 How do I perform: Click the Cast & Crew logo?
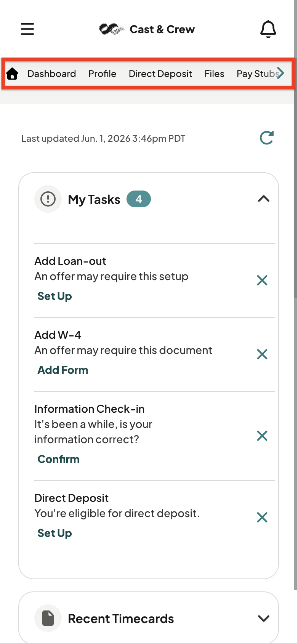pos(147,29)
